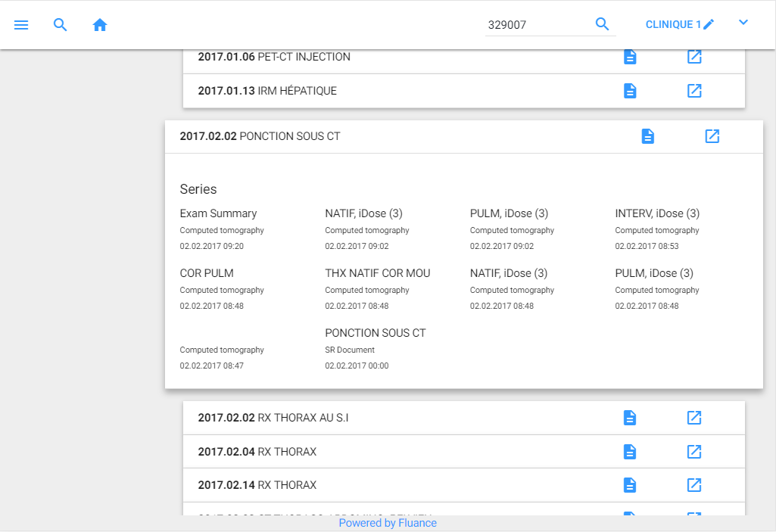The height and width of the screenshot is (532, 776).
Task: Select the THX NATIF COR MOU series
Action: pos(377,273)
